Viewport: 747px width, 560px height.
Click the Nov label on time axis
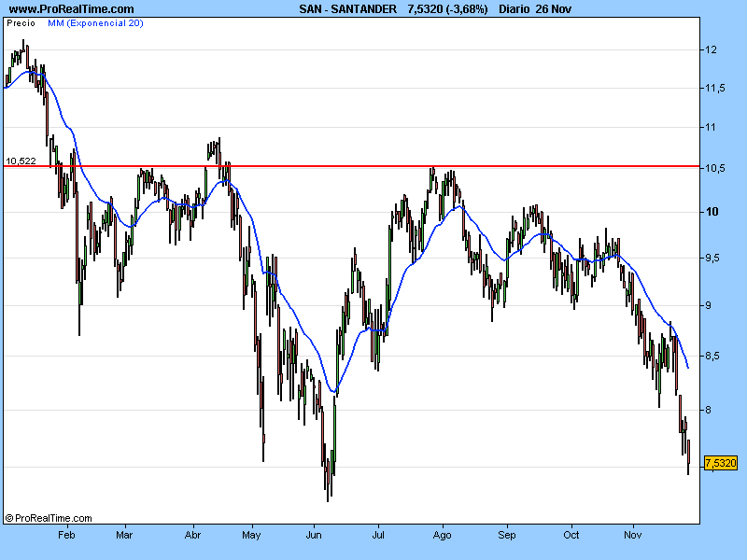pyautogui.click(x=633, y=535)
